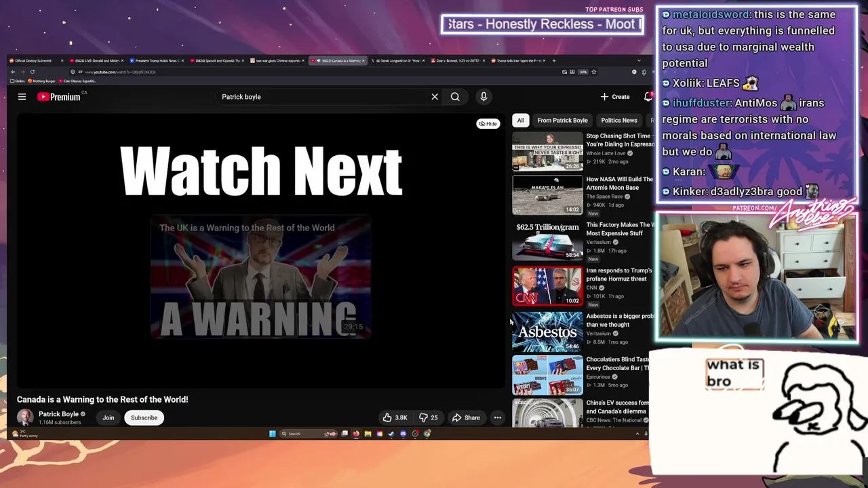This screenshot has width=868, height=488.
Task: Share the Canada warning video
Action: (466, 418)
